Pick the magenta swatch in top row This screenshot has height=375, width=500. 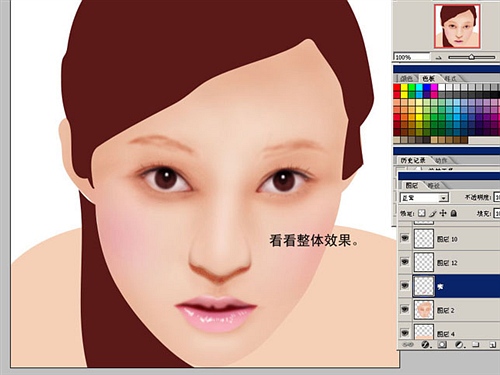pos(434,87)
